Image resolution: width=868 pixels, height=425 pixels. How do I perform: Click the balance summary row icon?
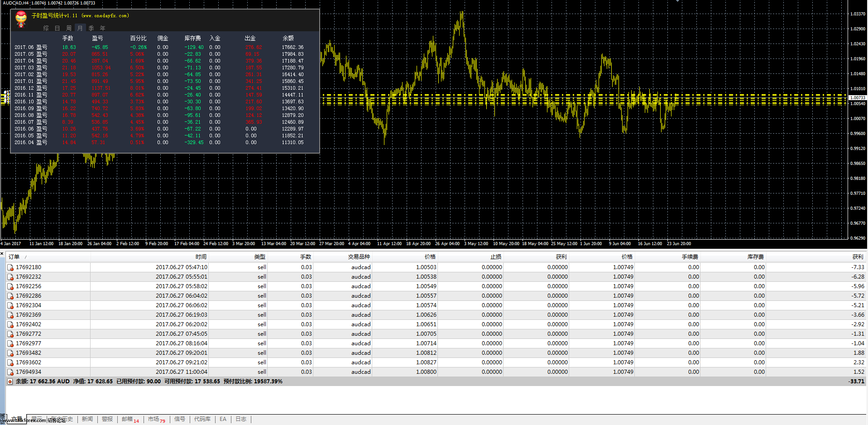click(10, 382)
